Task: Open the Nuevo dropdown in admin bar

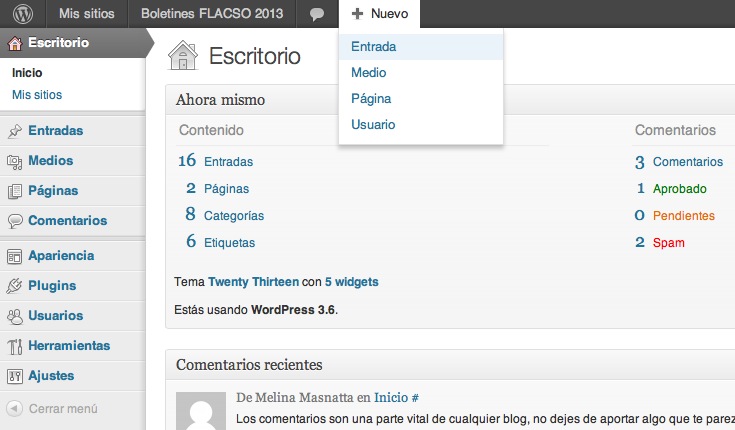Action: (x=380, y=14)
